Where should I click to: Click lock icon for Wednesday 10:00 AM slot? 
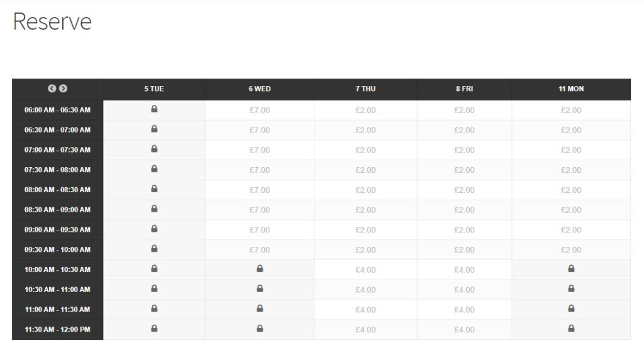pyautogui.click(x=260, y=269)
